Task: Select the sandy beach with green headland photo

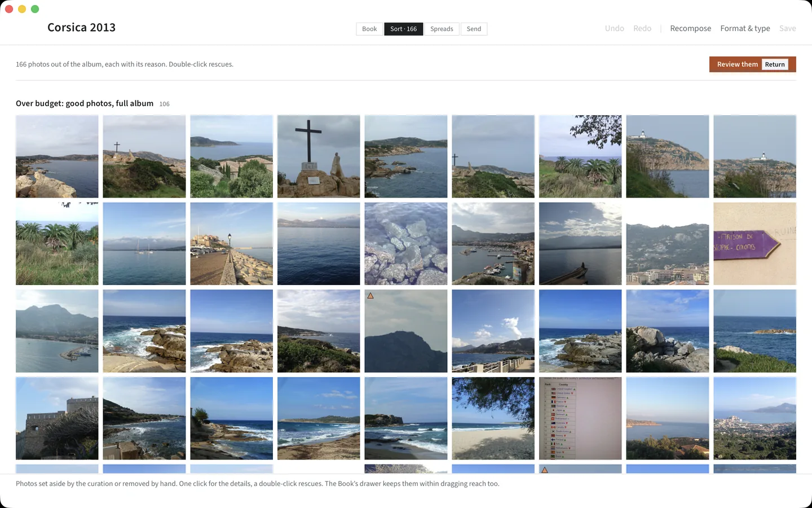Action: (319, 418)
